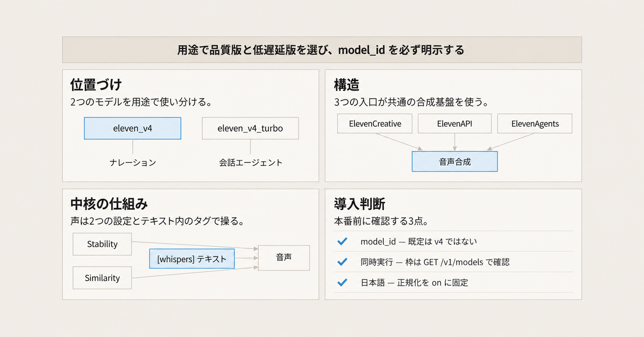Click the 音声合成 highlighted box
This screenshot has height=337, width=644.
coord(455,161)
